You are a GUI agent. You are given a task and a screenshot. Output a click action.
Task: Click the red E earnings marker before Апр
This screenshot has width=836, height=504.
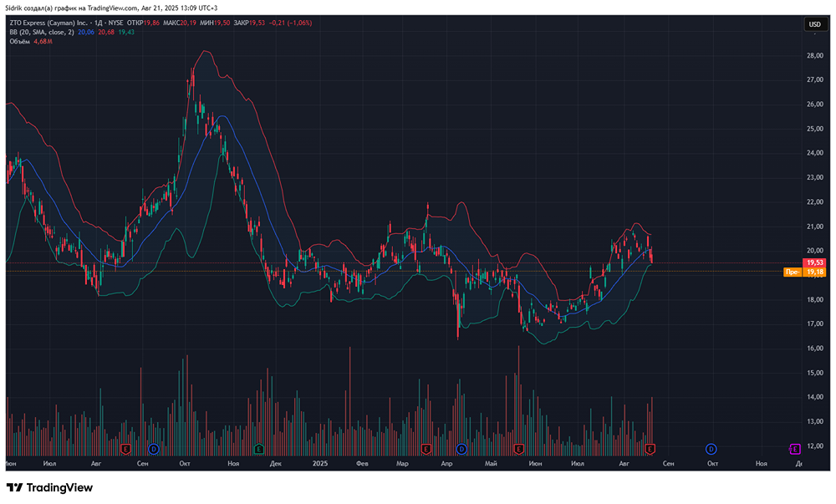(426, 449)
